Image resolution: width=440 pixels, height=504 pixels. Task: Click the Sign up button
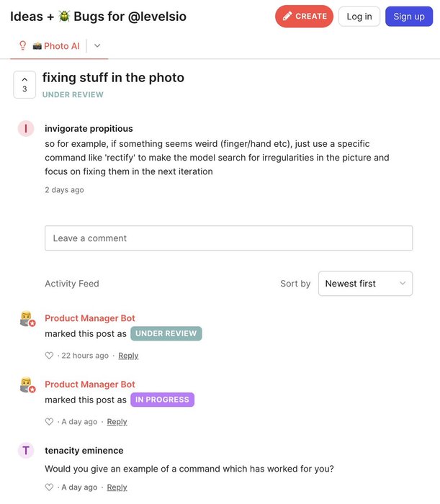[x=409, y=17]
